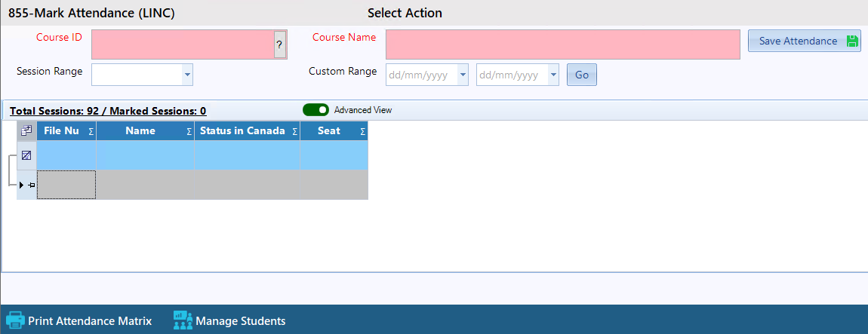Open the Session Range dropdown
The height and width of the screenshot is (334, 868).
tap(187, 75)
